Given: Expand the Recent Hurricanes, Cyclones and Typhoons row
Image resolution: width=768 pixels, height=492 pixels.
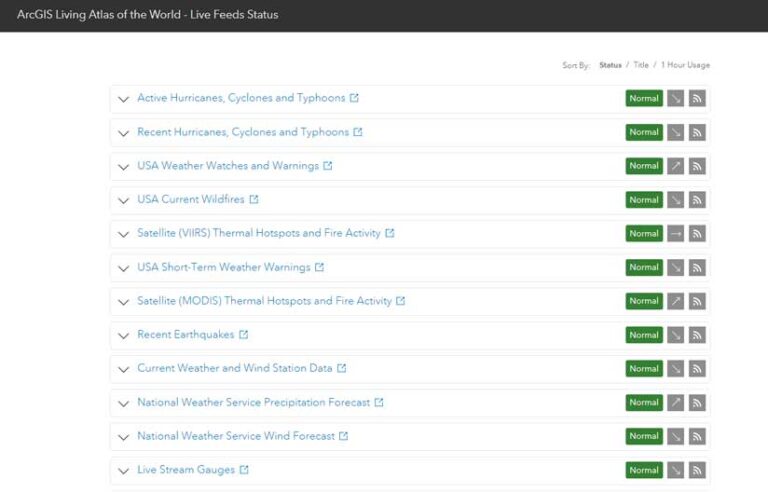Looking at the screenshot, I should click(x=123, y=133).
